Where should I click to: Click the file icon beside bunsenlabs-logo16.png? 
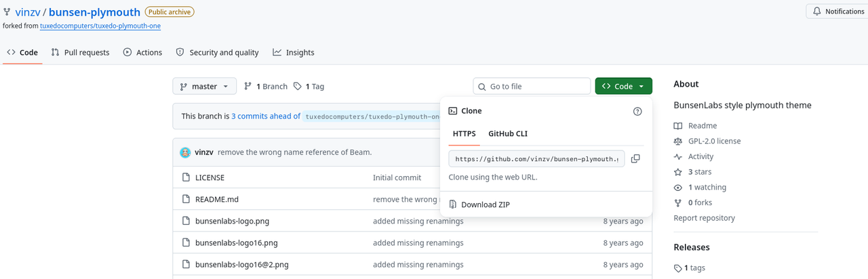click(186, 242)
